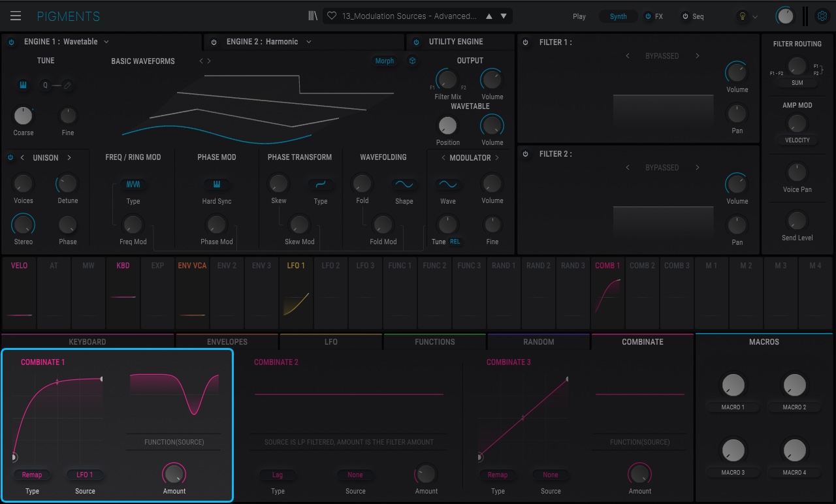Click the left arrow beside Unison
836x504 pixels.
(22, 157)
